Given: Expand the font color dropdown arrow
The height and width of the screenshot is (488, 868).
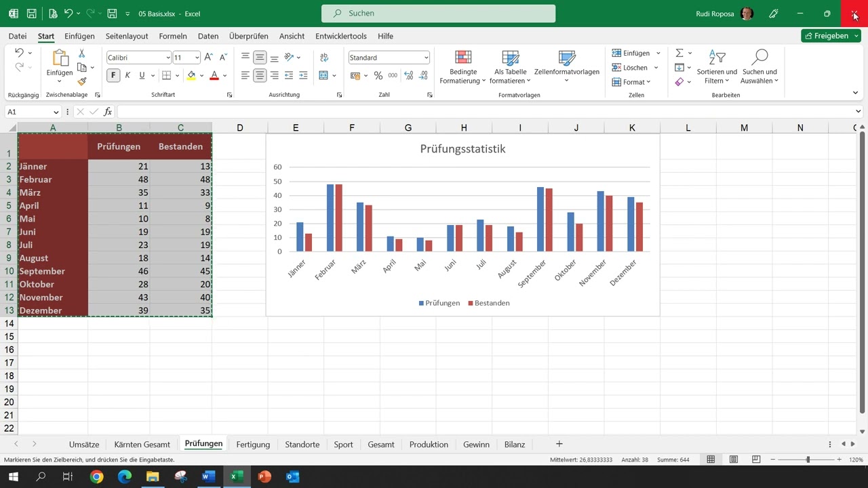Looking at the screenshot, I should [225, 75].
